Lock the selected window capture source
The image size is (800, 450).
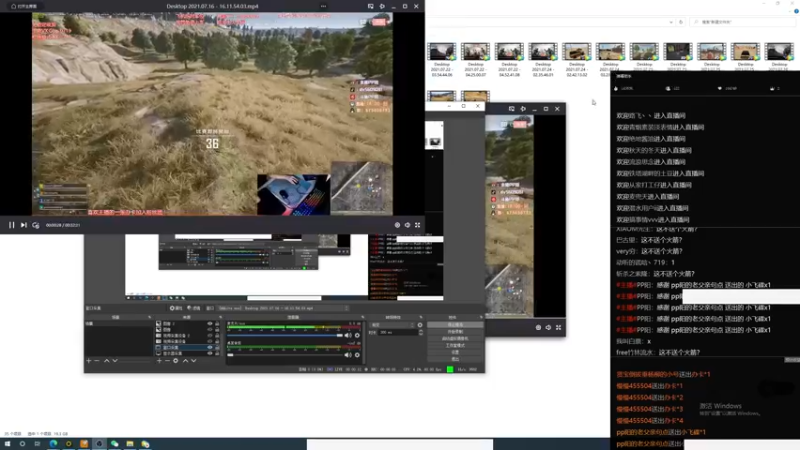click(217, 347)
